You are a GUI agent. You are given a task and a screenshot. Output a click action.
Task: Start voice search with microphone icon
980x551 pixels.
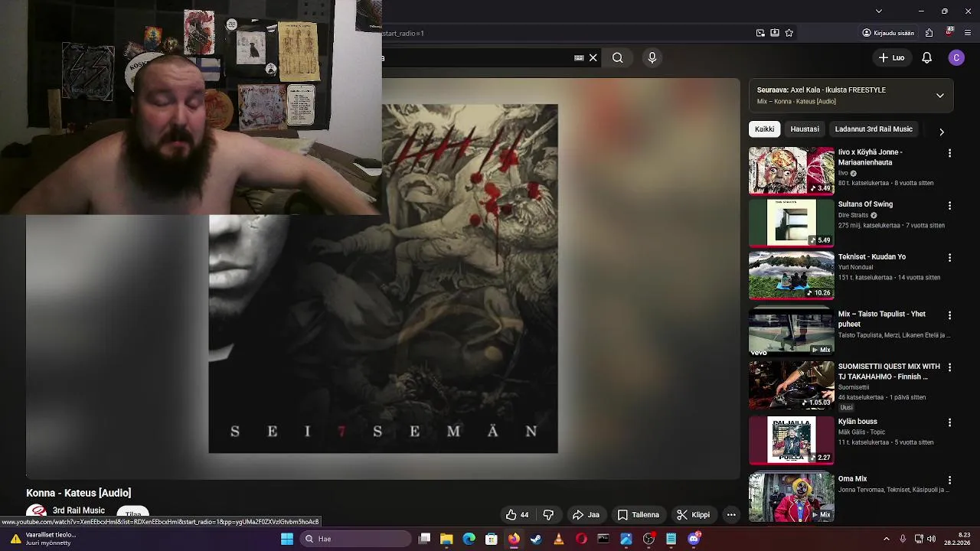point(652,57)
